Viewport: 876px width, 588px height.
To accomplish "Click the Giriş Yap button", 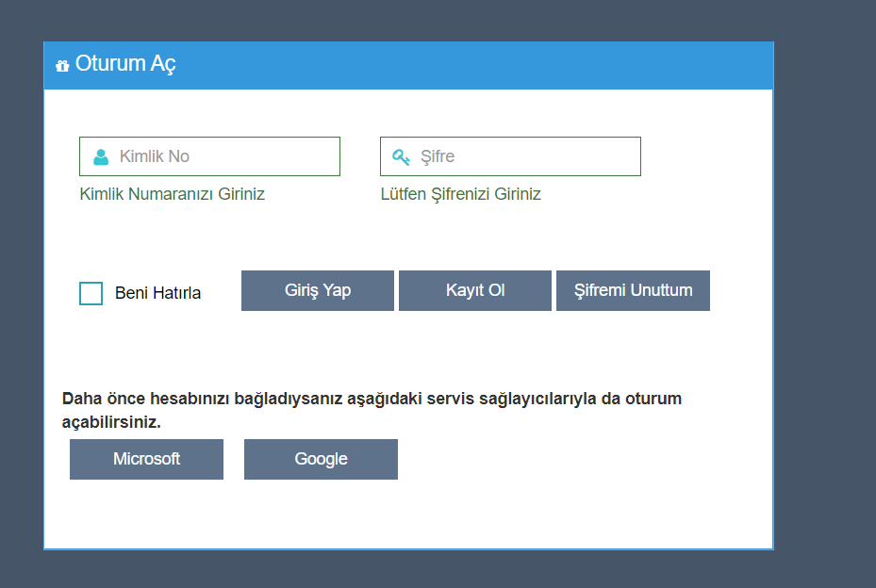I will 317,290.
